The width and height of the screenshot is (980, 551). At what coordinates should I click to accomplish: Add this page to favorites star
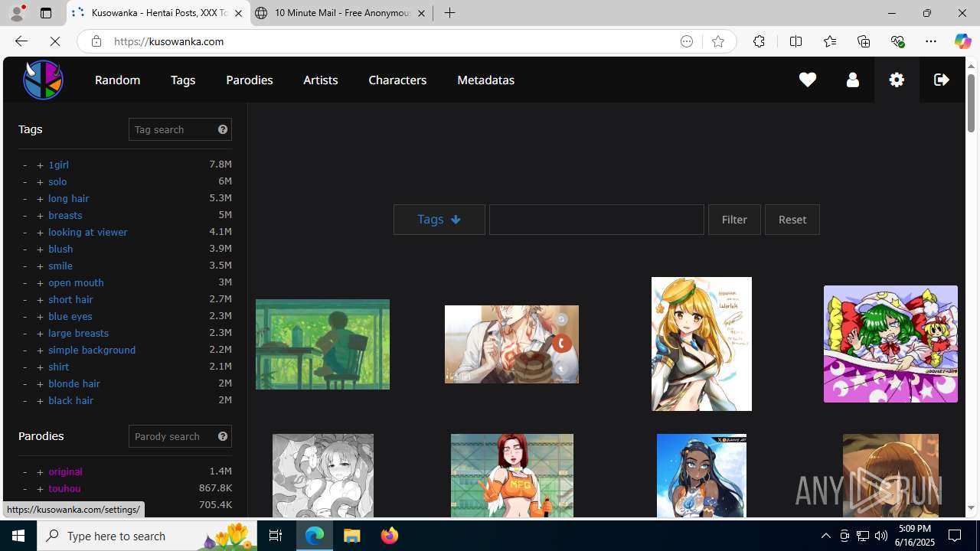point(717,41)
